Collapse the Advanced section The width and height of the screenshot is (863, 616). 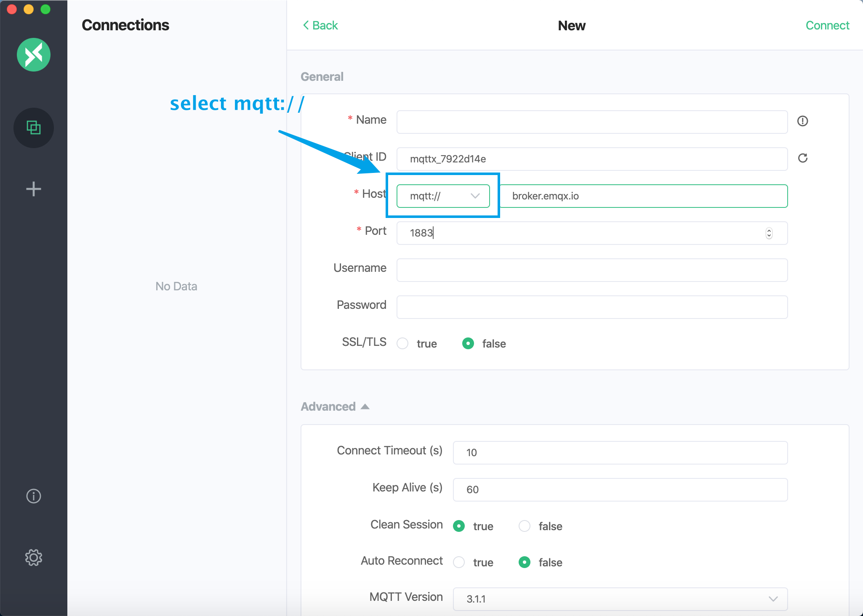click(x=335, y=406)
